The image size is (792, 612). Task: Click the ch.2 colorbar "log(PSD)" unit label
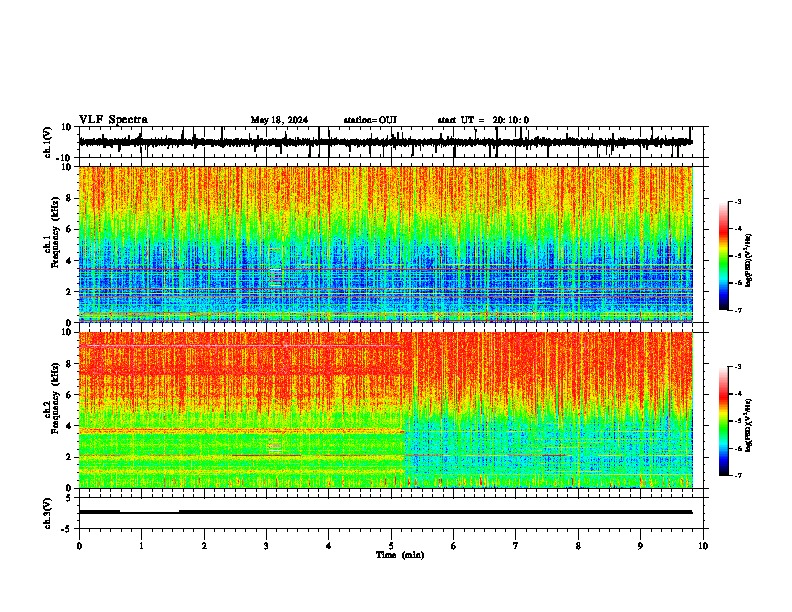click(749, 425)
